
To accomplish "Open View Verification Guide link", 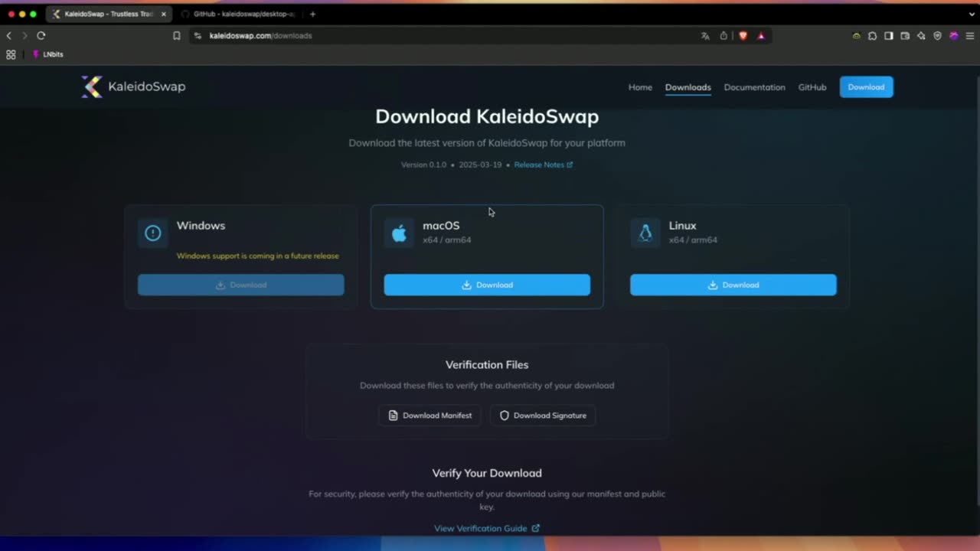I will (x=487, y=528).
